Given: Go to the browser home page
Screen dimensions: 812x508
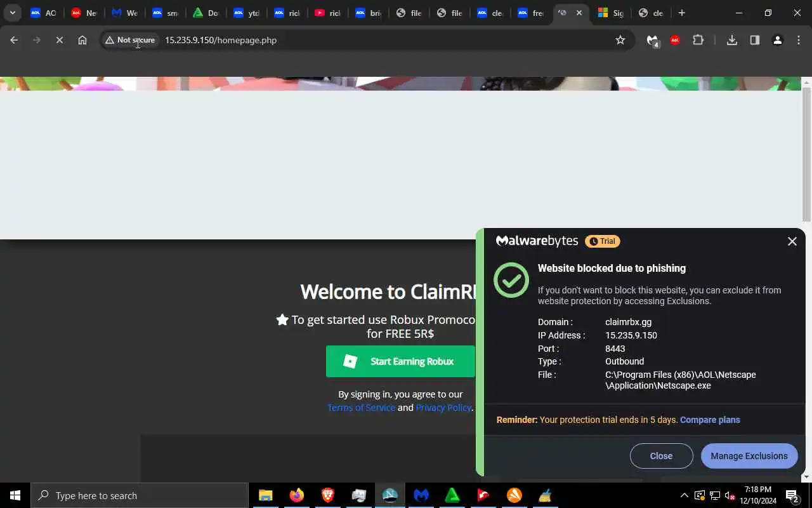Looking at the screenshot, I should tap(82, 40).
